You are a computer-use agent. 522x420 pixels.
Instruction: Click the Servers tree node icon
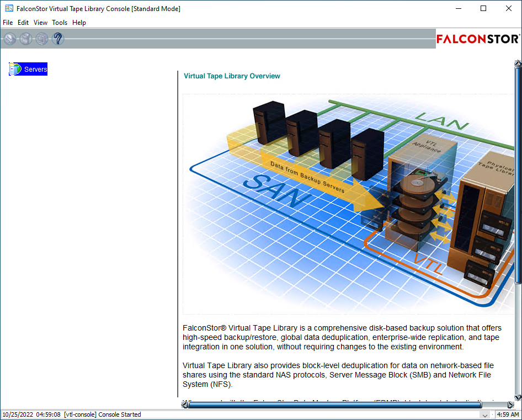point(15,69)
